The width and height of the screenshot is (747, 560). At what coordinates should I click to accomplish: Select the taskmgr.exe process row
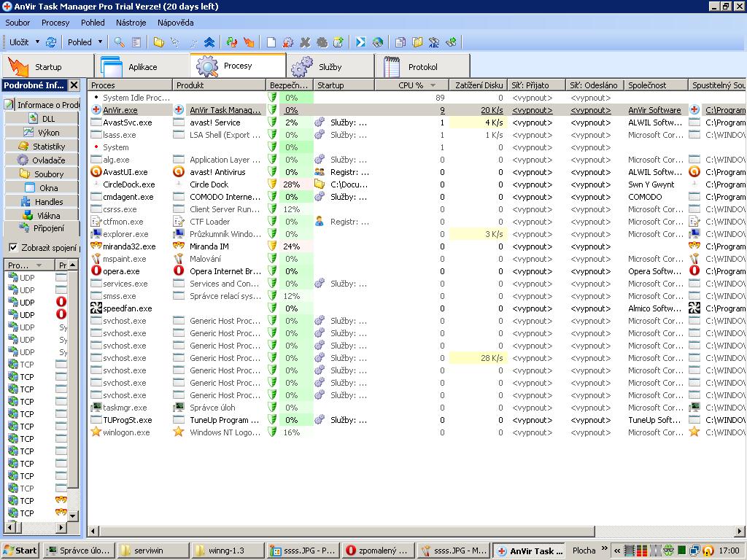417,407
